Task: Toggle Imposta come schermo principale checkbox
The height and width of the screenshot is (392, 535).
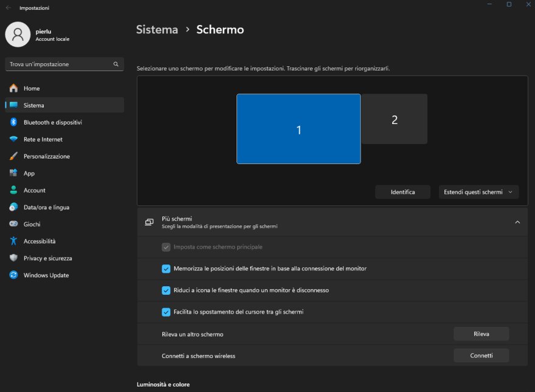Action: point(166,247)
